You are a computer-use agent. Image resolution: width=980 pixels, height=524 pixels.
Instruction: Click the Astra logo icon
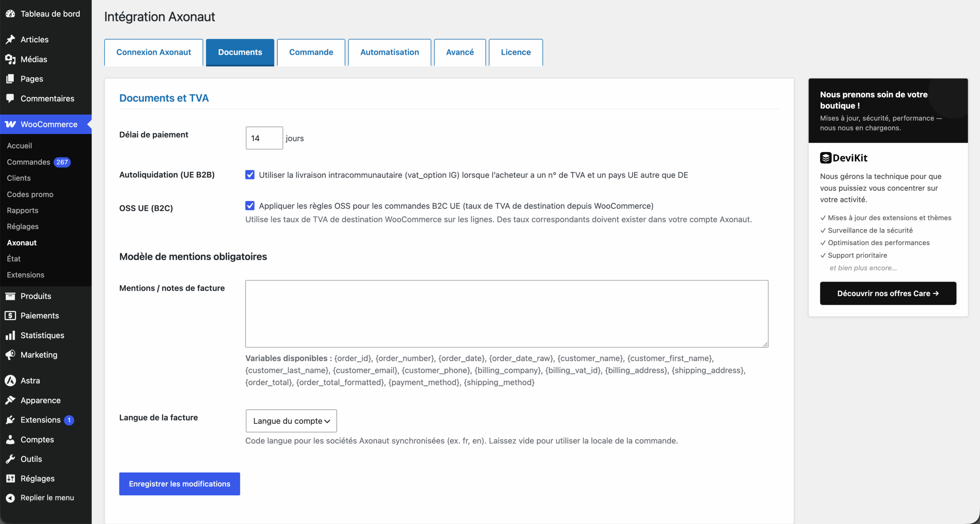(x=10, y=381)
